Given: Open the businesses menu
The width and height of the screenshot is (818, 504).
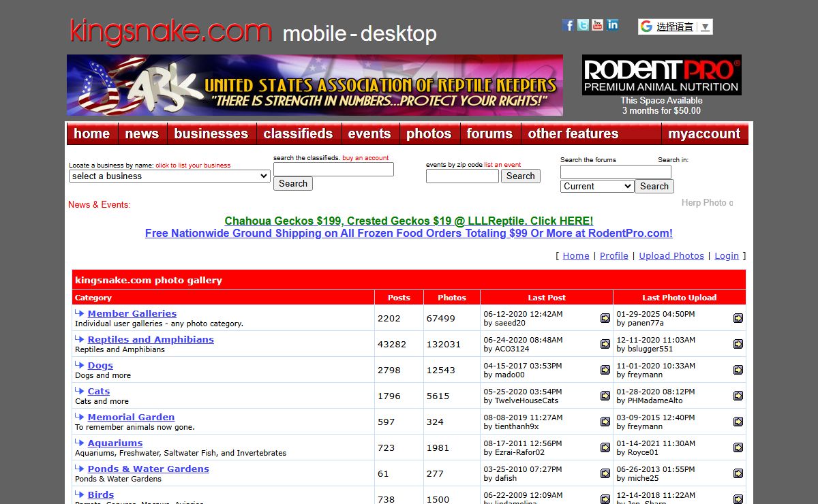Looking at the screenshot, I should pos(211,133).
